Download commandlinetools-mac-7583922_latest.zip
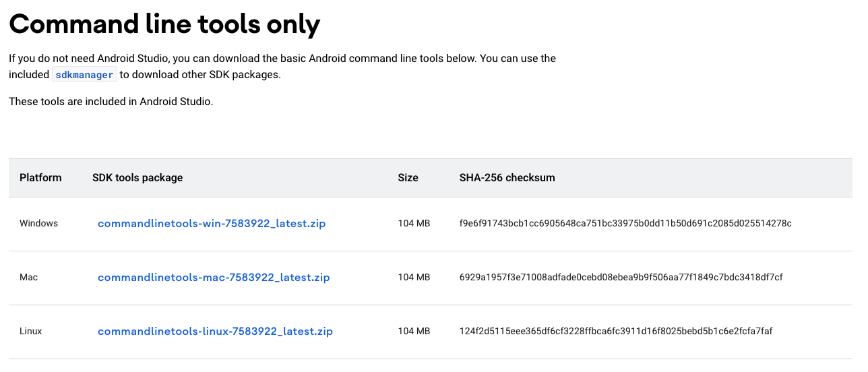 pyautogui.click(x=214, y=278)
